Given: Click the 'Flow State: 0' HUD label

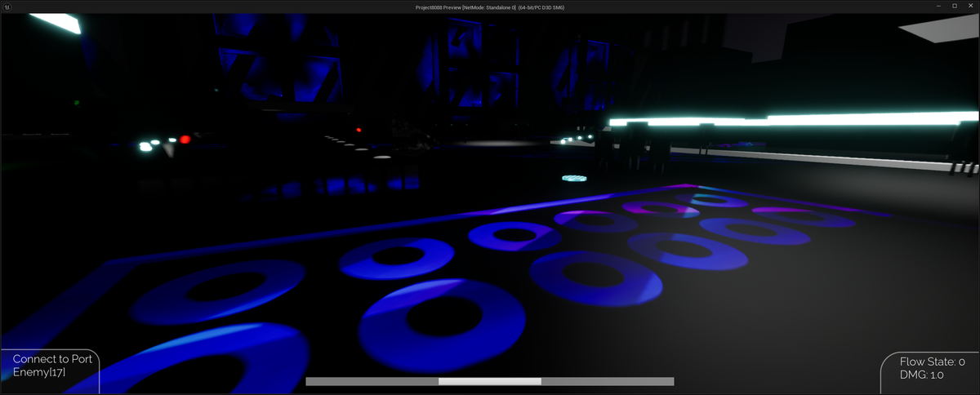Looking at the screenshot, I should click(x=932, y=362).
